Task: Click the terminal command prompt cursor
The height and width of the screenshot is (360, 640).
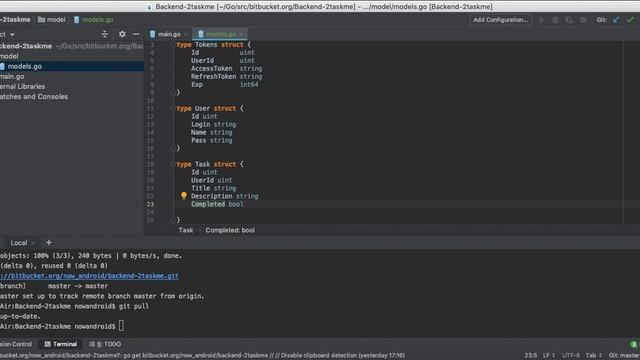Action: 122,326
